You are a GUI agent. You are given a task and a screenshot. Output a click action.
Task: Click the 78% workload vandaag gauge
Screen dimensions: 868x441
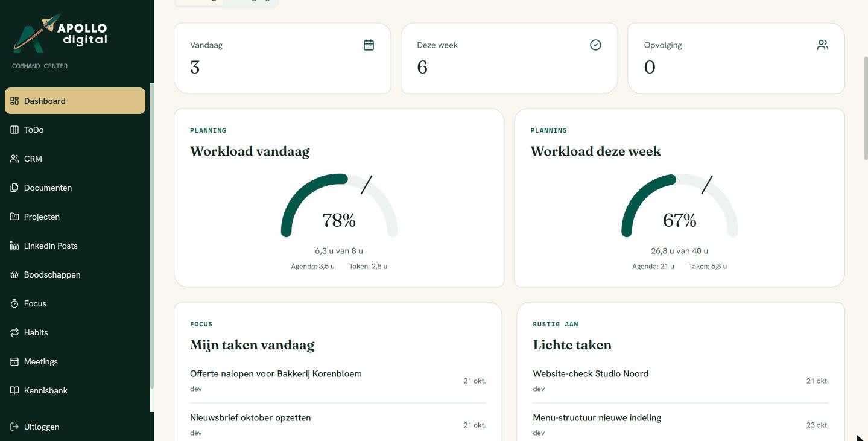coord(339,206)
